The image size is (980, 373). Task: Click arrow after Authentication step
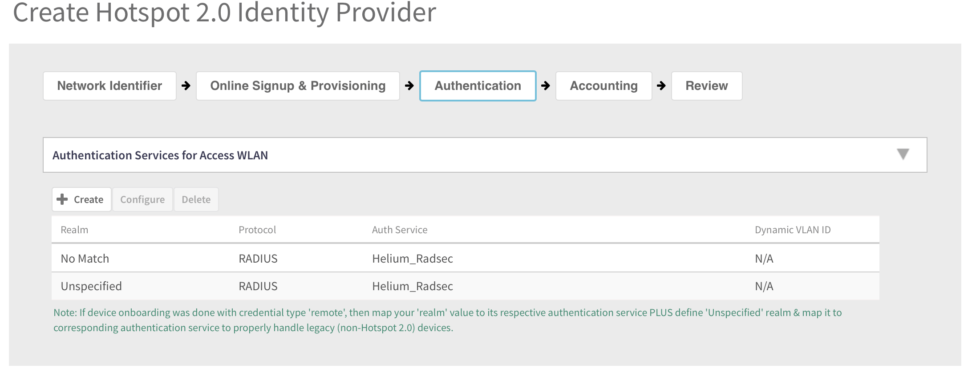[x=546, y=85]
